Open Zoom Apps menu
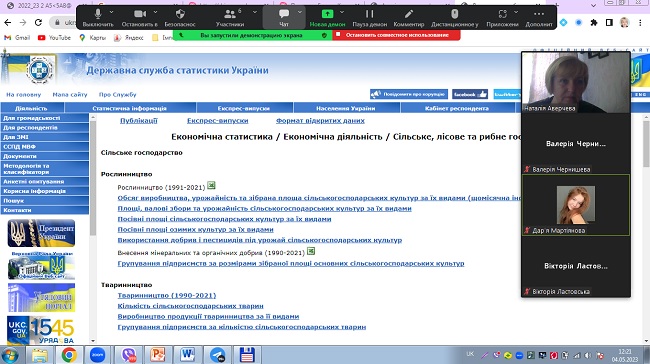The width and height of the screenshot is (650, 364). 502,18
